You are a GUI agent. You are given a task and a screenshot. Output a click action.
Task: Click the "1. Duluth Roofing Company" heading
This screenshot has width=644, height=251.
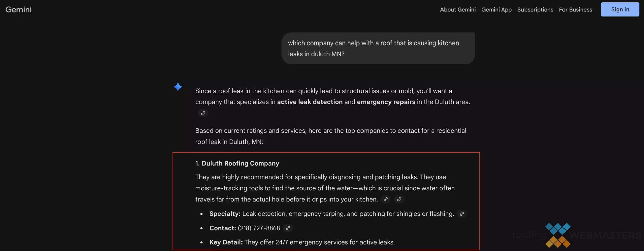click(237, 163)
